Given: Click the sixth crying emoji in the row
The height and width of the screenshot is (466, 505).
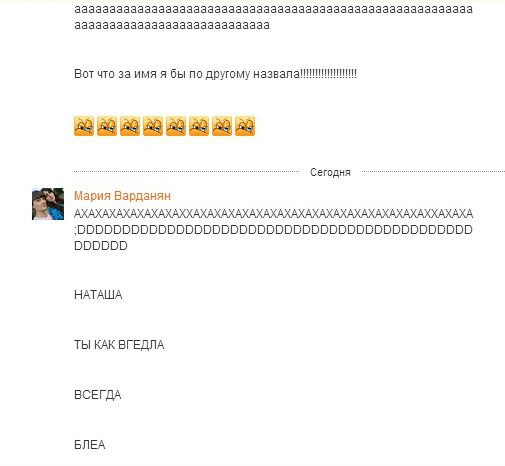Looking at the screenshot, I should pyautogui.click(x=199, y=126).
